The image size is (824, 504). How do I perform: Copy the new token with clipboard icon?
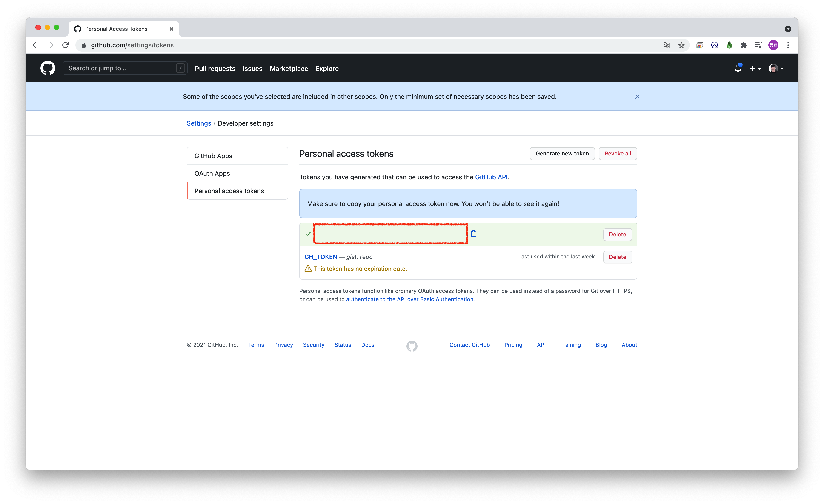(x=474, y=234)
